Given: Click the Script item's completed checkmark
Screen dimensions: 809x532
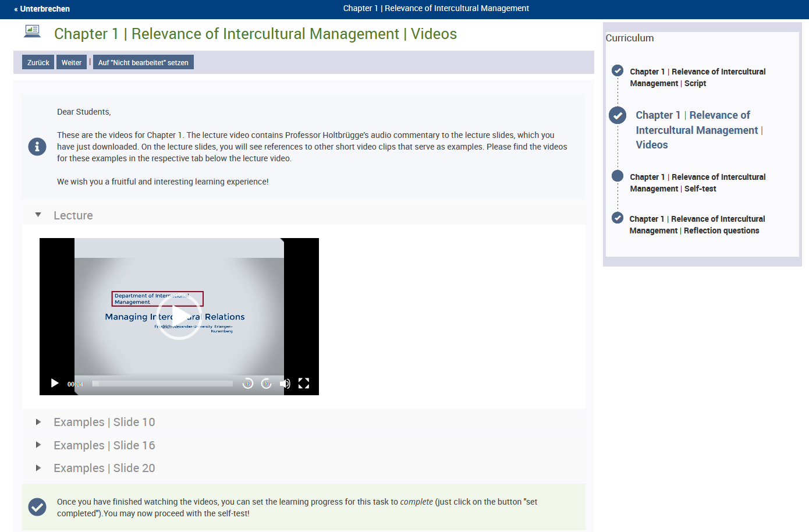Looking at the screenshot, I should (x=618, y=71).
